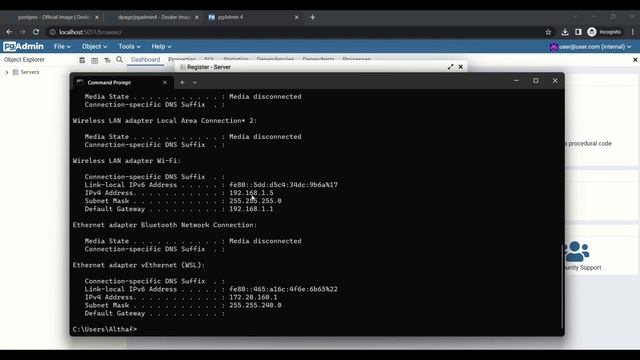640x360 pixels.
Task: Close the dpage/pgadmin4 browser tab
Action: [x=197, y=17]
